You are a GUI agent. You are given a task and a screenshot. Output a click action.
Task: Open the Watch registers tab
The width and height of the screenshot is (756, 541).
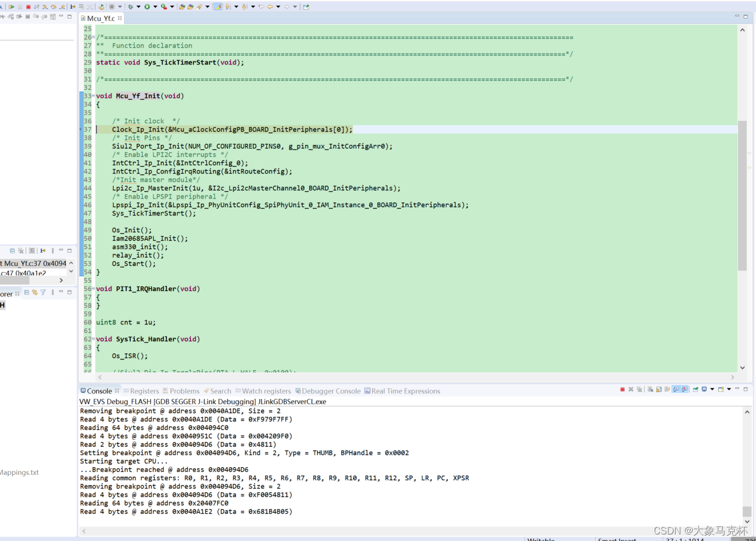263,391
